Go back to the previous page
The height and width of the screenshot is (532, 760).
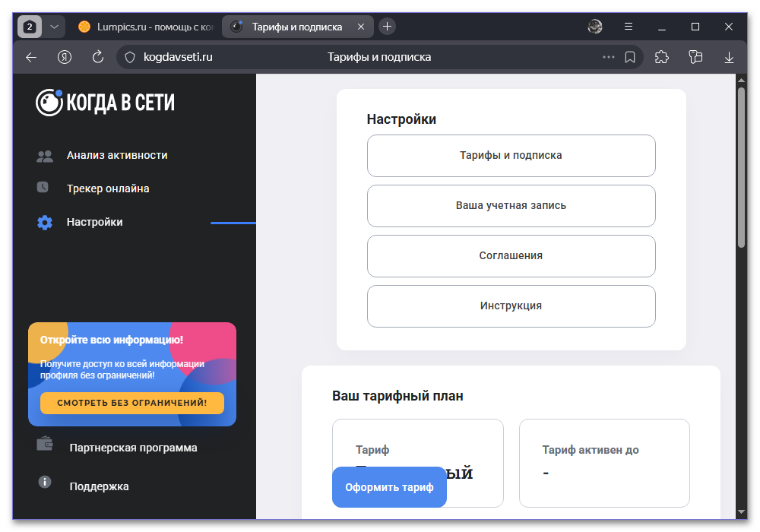(31, 57)
